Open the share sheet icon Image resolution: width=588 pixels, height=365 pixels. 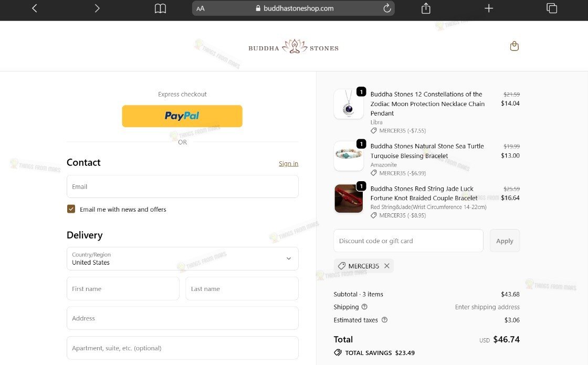click(x=426, y=8)
